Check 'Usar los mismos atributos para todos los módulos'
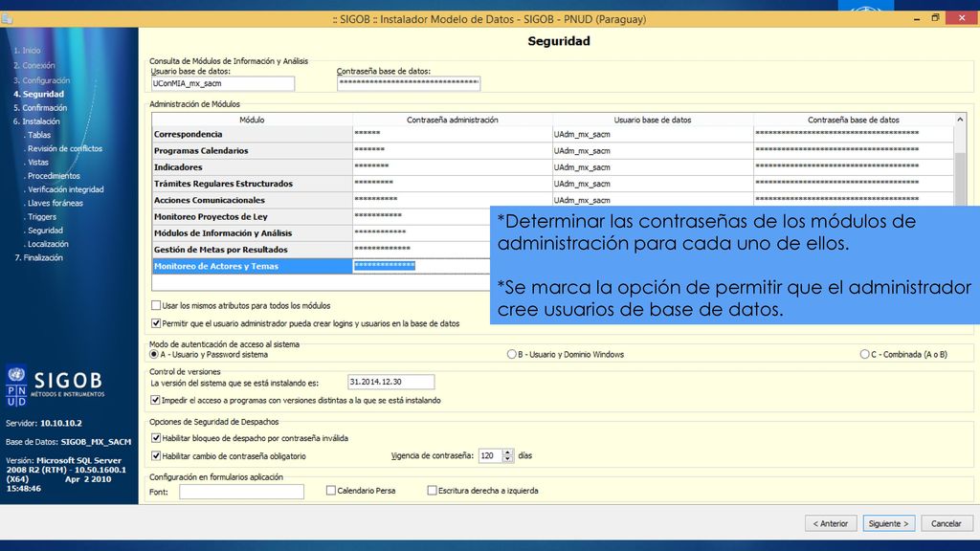This screenshot has height=551, width=980. (x=156, y=305)
